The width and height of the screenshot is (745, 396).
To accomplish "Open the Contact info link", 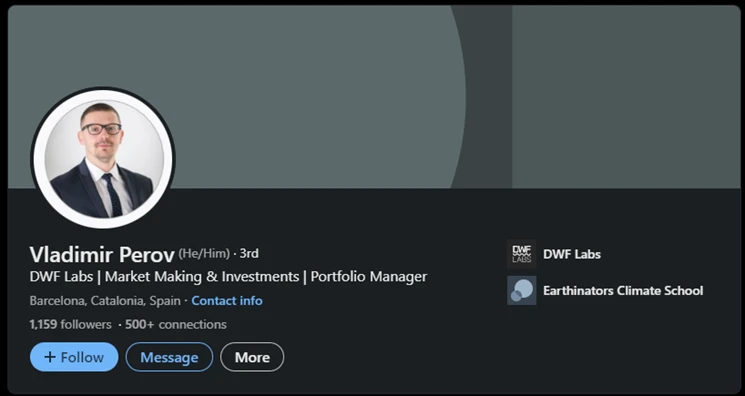I will [227, 301].
